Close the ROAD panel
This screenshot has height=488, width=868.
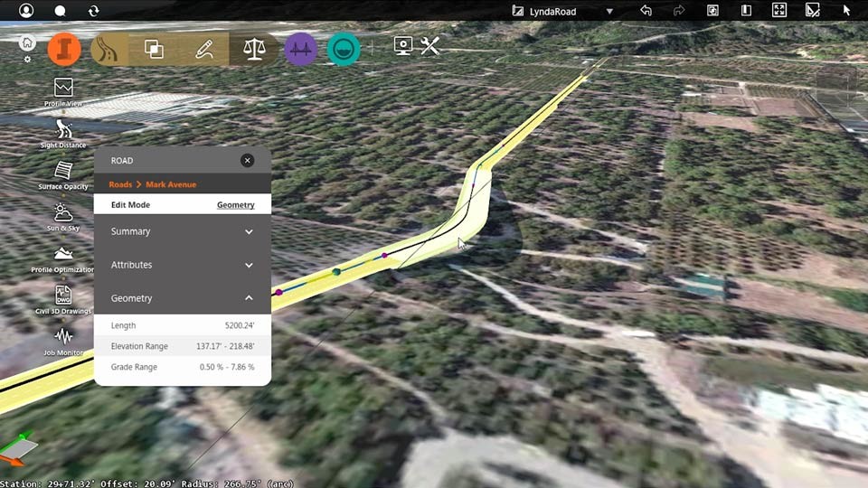(x=248, y=161)
